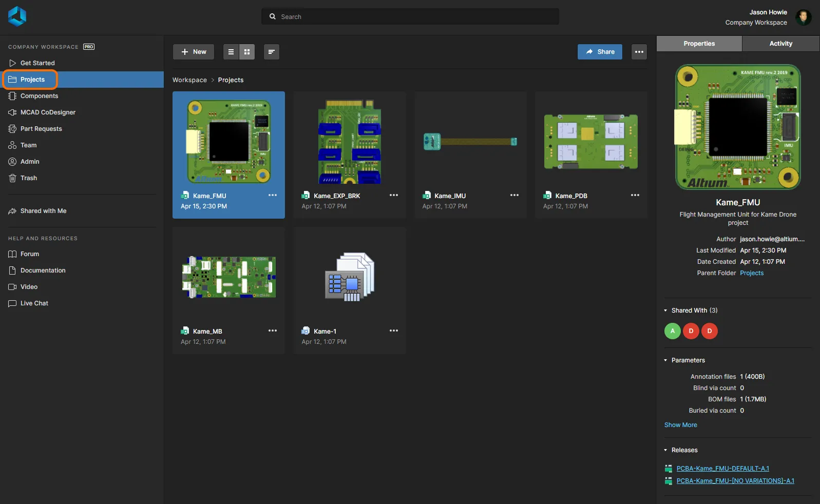This screenshot has width=820, height=504.
Task: Click the Kame_PDB project type icon
Action: (x=547, y=196)
